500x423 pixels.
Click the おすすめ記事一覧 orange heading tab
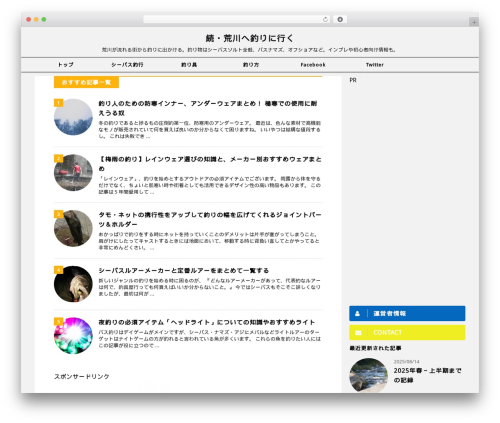(86, 82)
